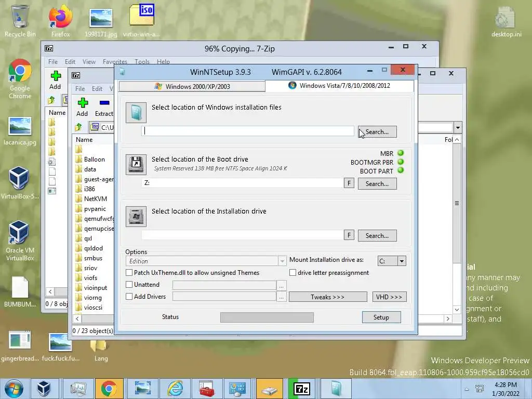Image resolution: width=532 pixels, height=399 pixels.
Task: Open the red toolbox taskbar icon
Action: 207,389
